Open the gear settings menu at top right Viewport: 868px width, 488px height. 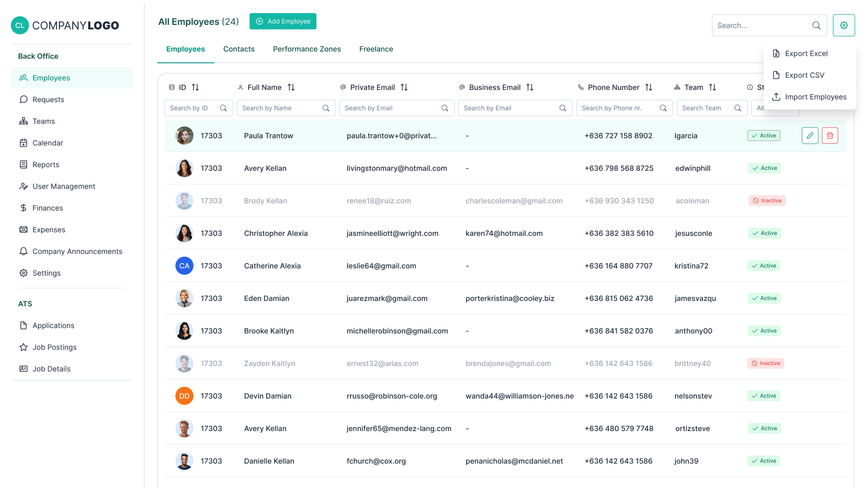point(844,25)
